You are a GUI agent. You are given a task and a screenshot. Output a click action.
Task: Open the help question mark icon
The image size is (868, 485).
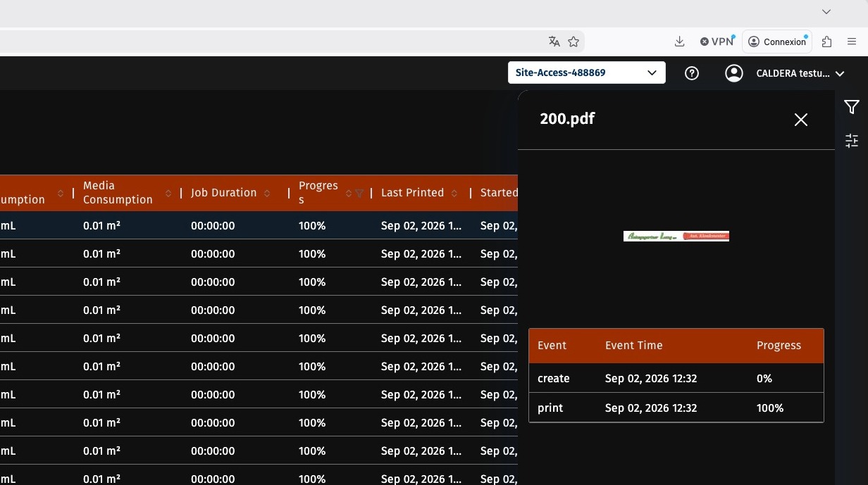coord(692,73)
